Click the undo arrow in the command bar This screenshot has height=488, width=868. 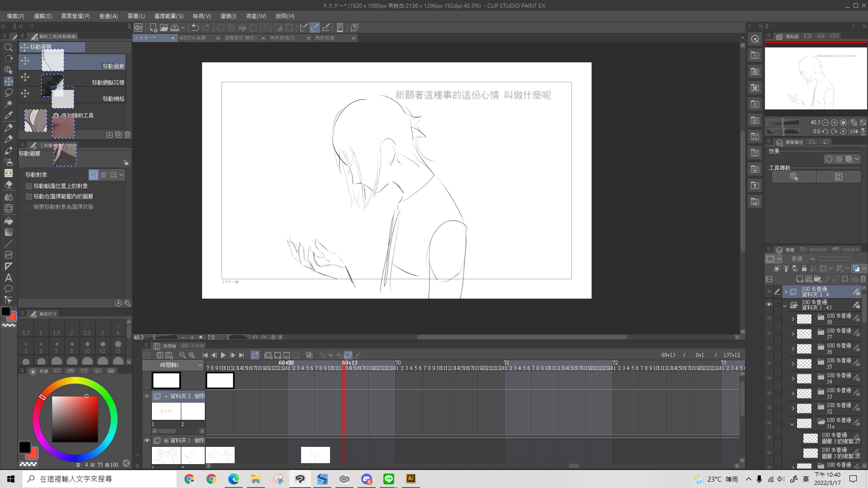point(195,28)
